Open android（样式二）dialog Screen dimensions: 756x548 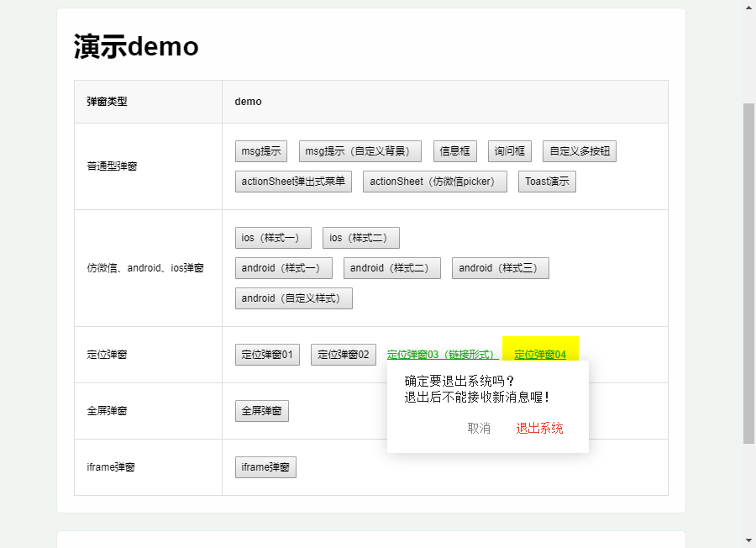point(392,268)
